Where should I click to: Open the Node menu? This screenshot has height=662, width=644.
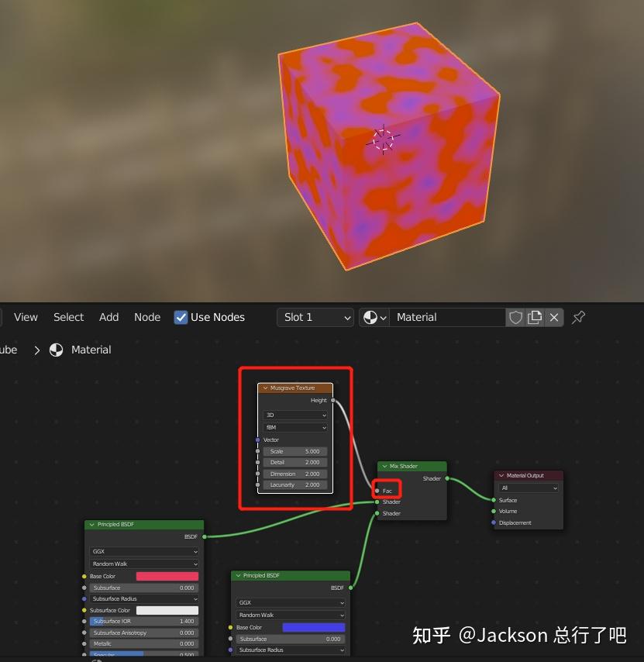[146, 317]
